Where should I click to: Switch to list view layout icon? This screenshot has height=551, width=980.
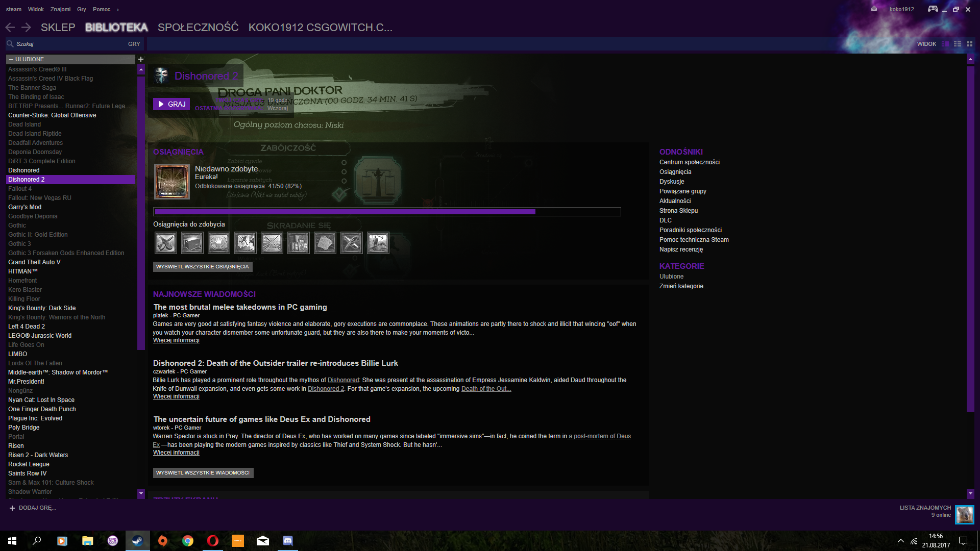click(x=958, y=44)
